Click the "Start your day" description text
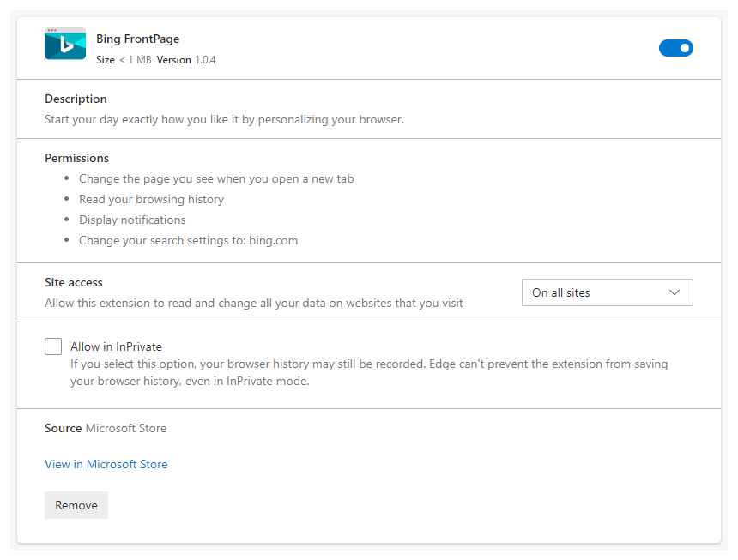Image resolution: width=738 pixels, height=560 pixels. (224, 119)
